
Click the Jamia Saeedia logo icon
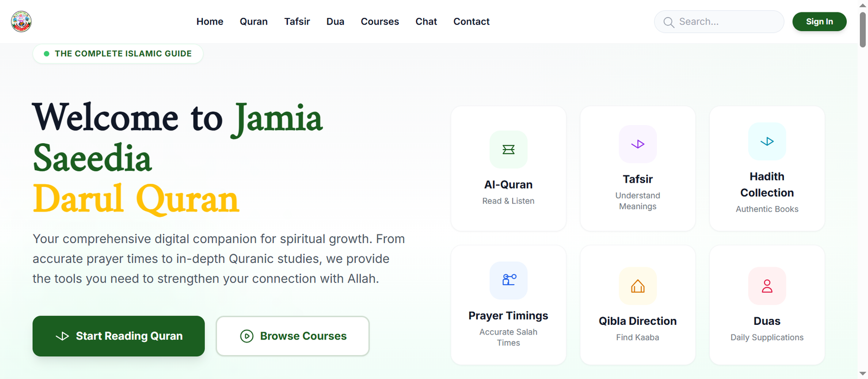coord(21,22)
